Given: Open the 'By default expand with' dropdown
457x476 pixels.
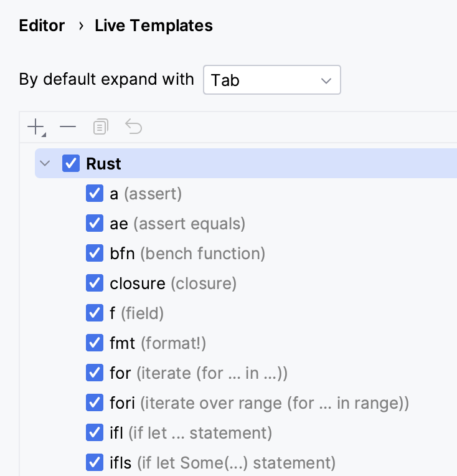Looking at the screenshot, I should [271, 80].
